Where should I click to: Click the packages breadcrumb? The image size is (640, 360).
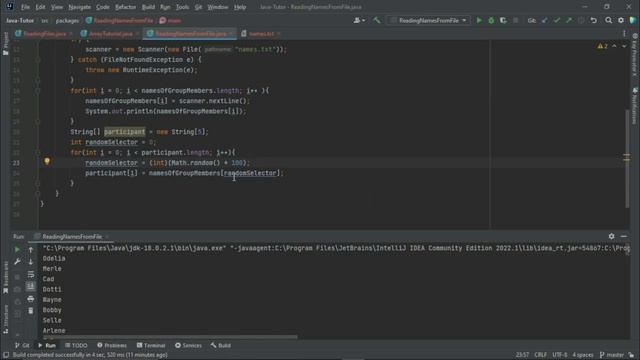(x=67, y=20)
